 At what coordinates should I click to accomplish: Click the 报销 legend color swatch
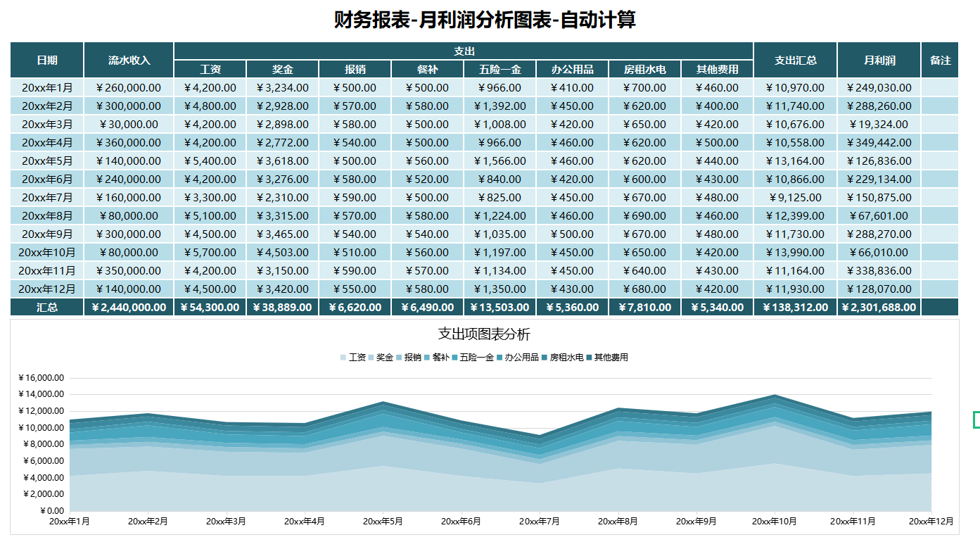(x=399, y=357)
